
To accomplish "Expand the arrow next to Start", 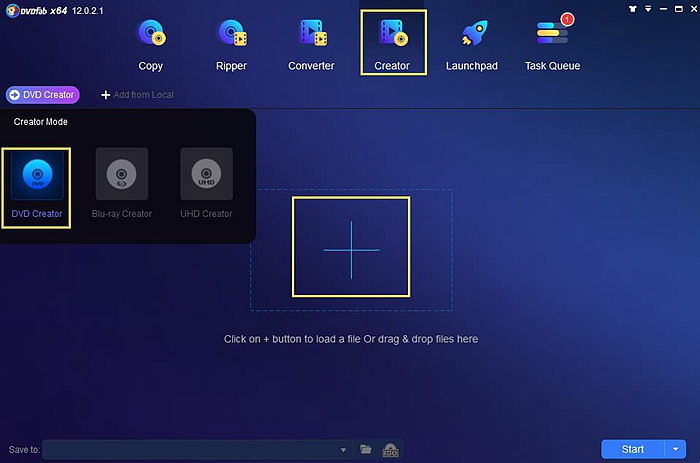I will point(677,449).
